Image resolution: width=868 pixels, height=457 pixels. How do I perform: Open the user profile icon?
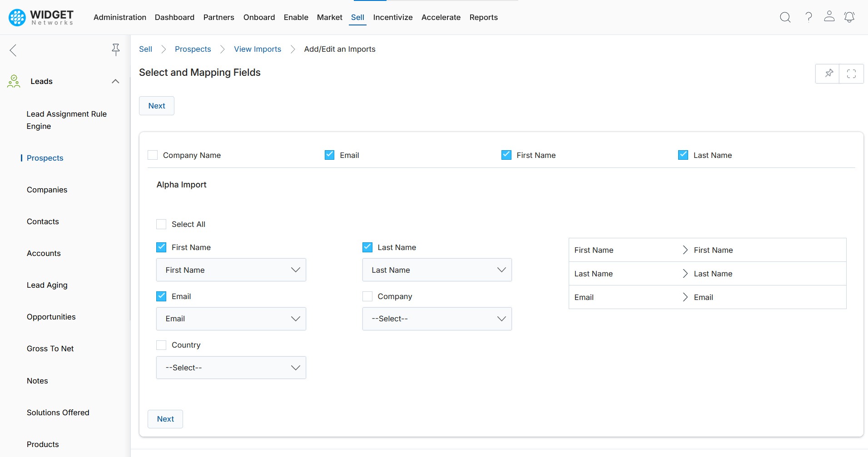click(x=829, y=17)
